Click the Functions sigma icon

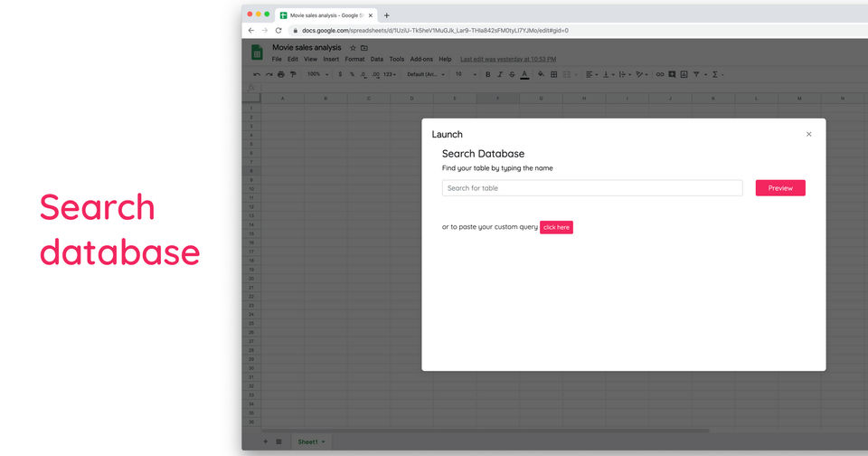715,74
